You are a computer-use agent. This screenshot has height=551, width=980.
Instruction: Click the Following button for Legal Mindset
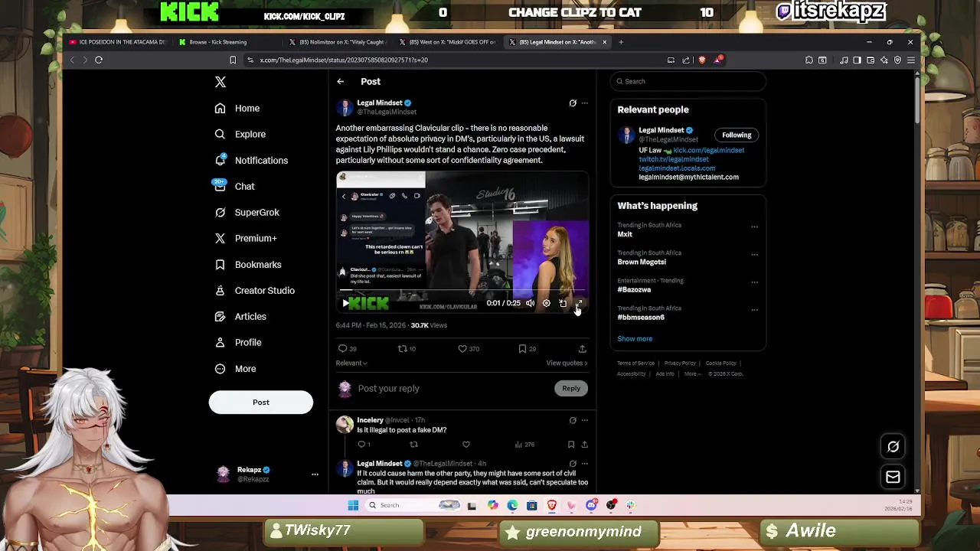(x=737, y=135)
